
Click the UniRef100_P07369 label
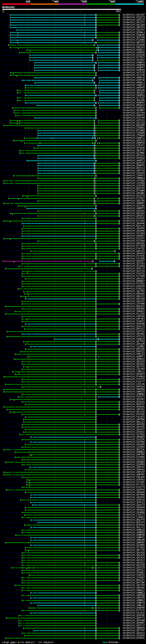click(x=134, y=246)
